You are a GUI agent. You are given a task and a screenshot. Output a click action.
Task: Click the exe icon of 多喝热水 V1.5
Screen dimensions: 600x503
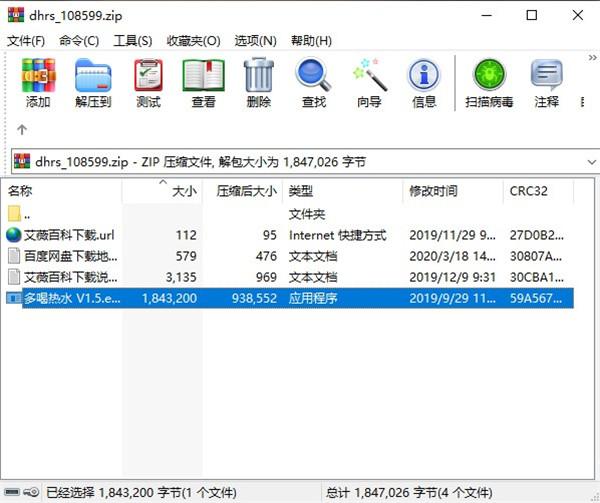[14, 298]
